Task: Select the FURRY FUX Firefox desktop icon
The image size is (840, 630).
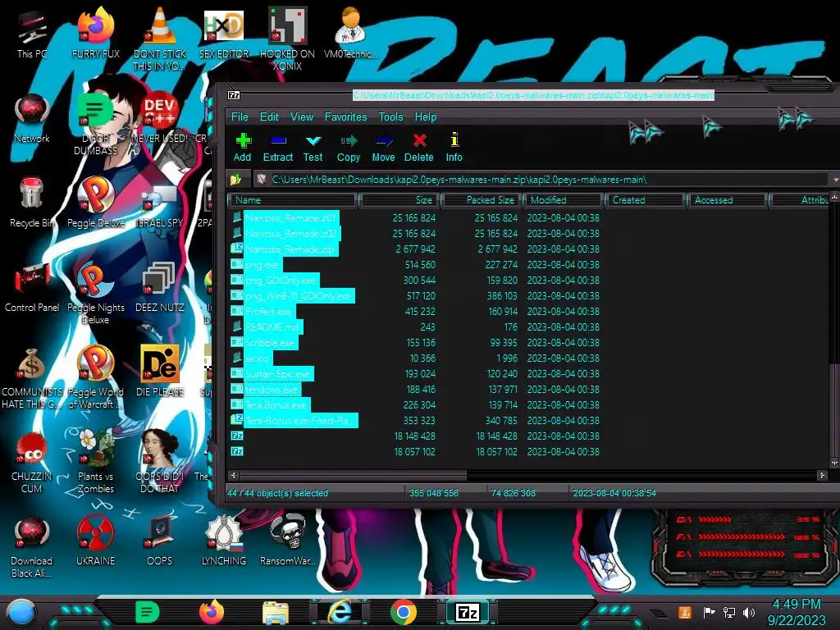Action: [x=96, y=33]
